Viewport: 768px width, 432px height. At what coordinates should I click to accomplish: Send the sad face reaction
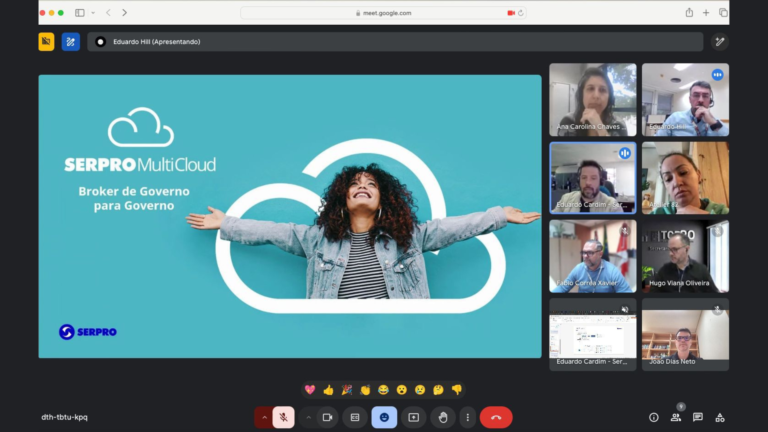coord(420,390)
